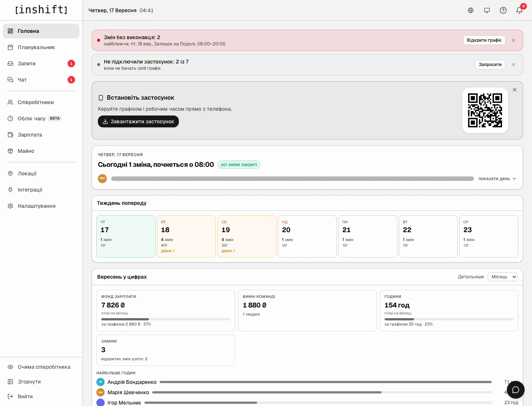Image resolution: width=532 pixels, height=406 pixels.
Task: Open Запити with 1 pending
Action: pyautogui.click(x=41, y=63)
